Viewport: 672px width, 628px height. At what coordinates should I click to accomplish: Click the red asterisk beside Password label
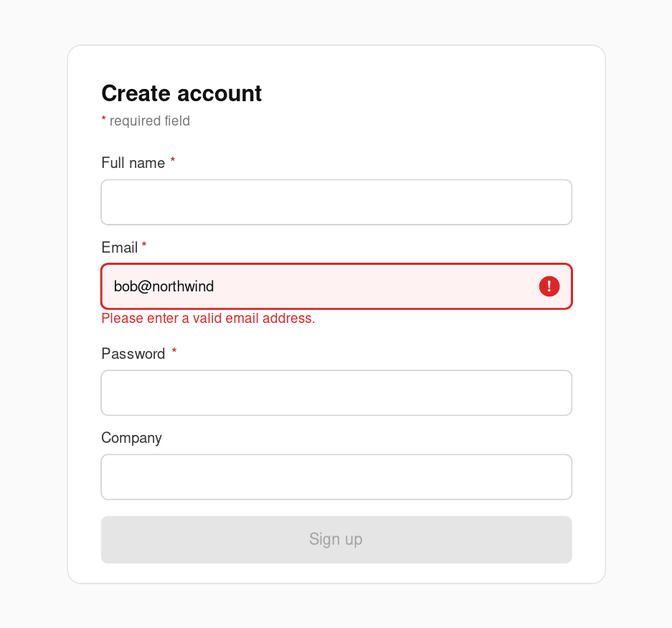tap(174, 352)
